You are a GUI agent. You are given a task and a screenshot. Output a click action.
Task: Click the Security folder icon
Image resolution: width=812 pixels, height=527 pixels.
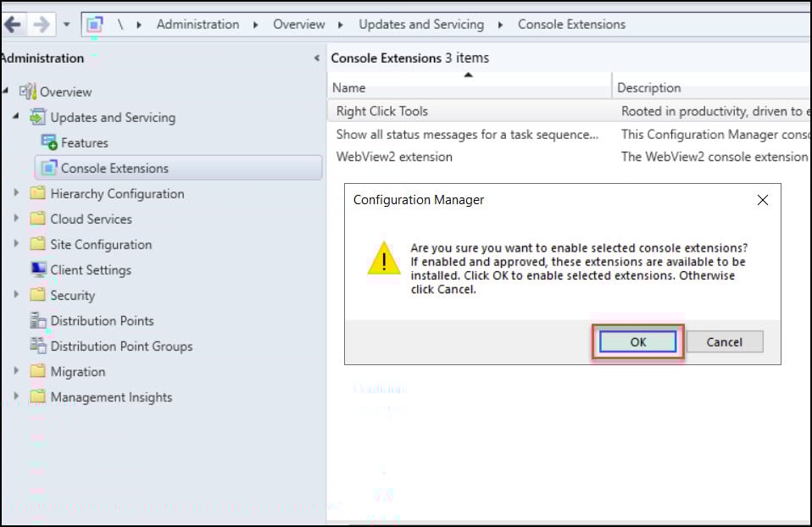coord(38,295)
